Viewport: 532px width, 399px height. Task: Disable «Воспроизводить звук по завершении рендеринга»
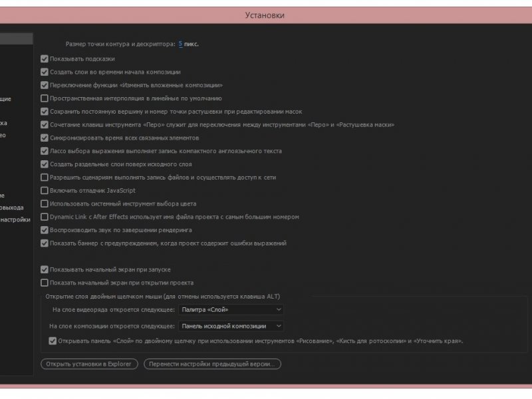[45, 230]
